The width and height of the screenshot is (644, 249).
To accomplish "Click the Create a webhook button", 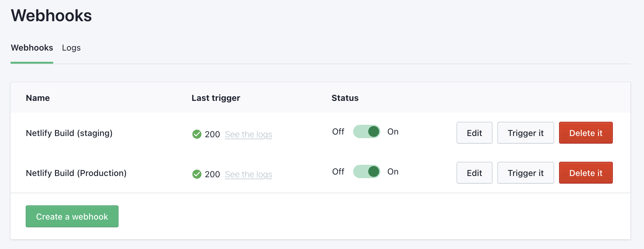I will (72, 216).
